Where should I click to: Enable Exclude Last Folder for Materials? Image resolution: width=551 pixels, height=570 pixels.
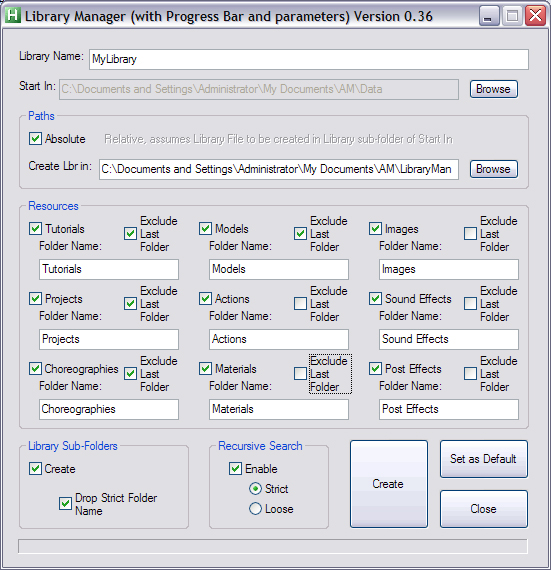pos(300,374)
